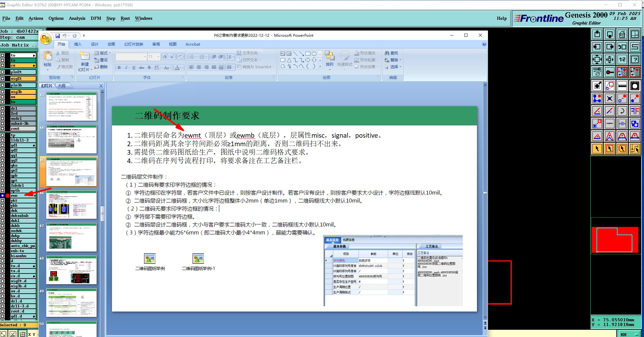Screen dimensions: 644x337
Task: Click the 删除 delete slide button
Action: [101, 67]
